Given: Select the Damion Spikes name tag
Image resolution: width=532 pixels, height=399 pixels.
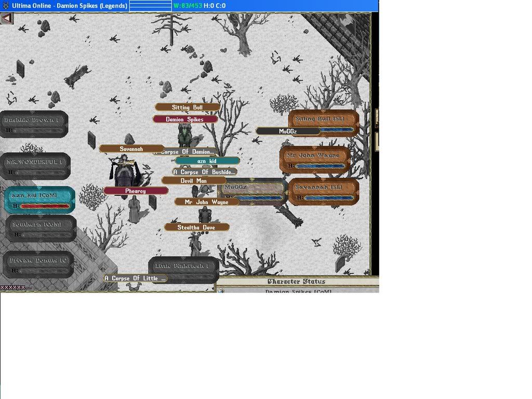Looking at the screenshot, I should (x=185, y=119).
